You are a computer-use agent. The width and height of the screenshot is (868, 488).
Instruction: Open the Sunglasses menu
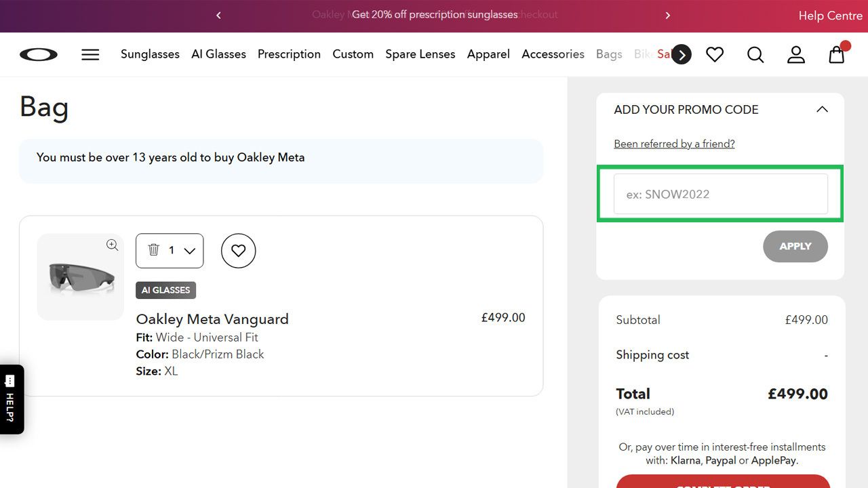[x=150, y=54]
